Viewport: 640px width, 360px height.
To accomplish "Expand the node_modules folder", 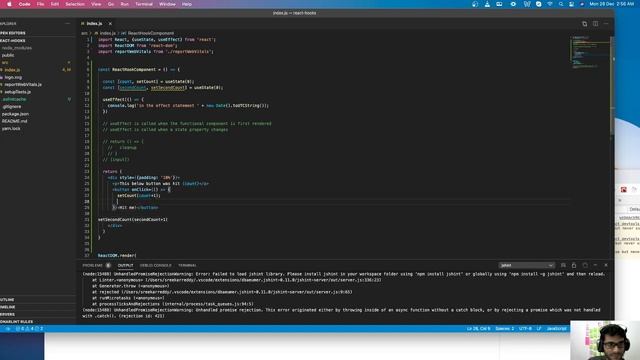I will pos(17,48).
